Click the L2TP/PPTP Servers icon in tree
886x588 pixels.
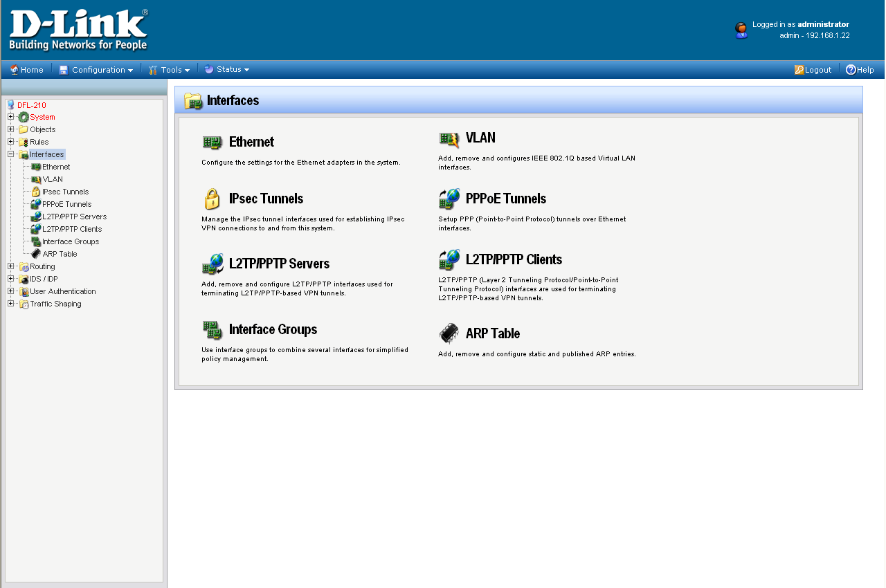pyautogui.click(x=36, y=217)
